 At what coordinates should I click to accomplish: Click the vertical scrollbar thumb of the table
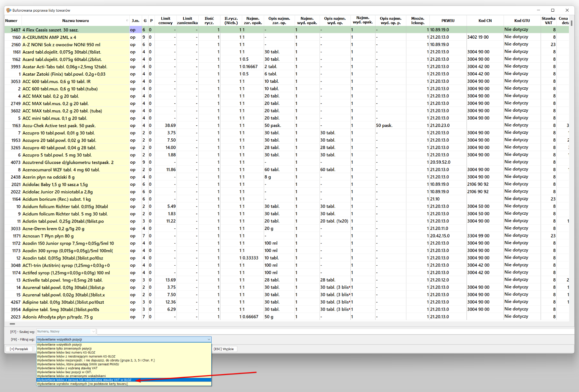coord(572,23)
